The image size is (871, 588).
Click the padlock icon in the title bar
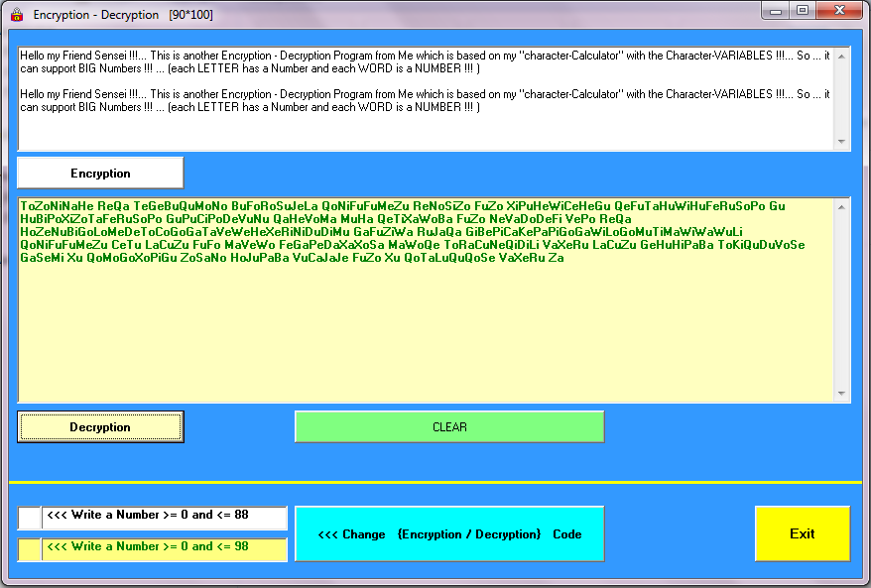(x=14, y=13)
